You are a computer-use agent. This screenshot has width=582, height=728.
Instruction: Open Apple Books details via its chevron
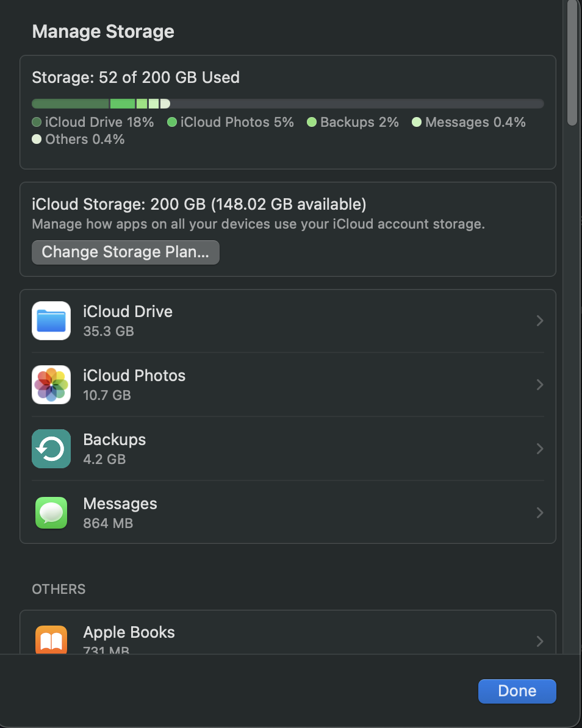pyautogui.click(x=539, y=641)
